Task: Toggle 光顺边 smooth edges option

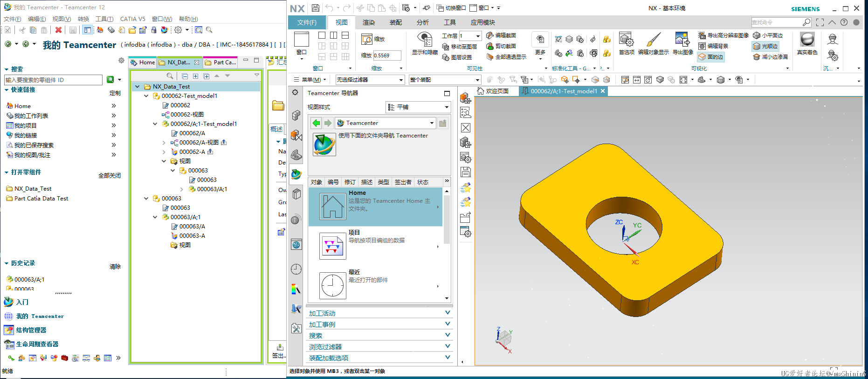Action: pyautogui.click(x=765, y=46)
